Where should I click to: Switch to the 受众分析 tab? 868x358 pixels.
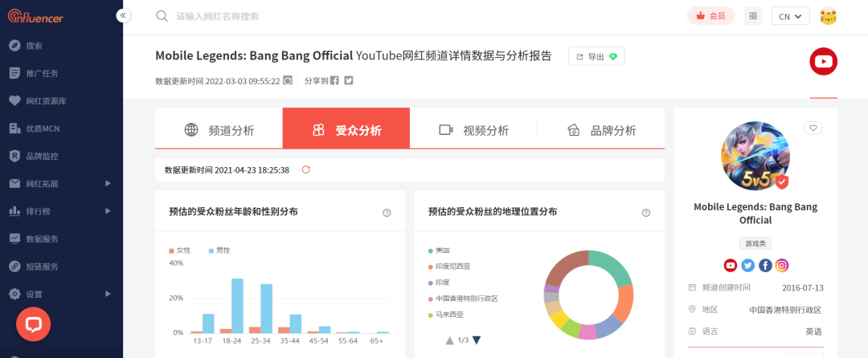346,128
